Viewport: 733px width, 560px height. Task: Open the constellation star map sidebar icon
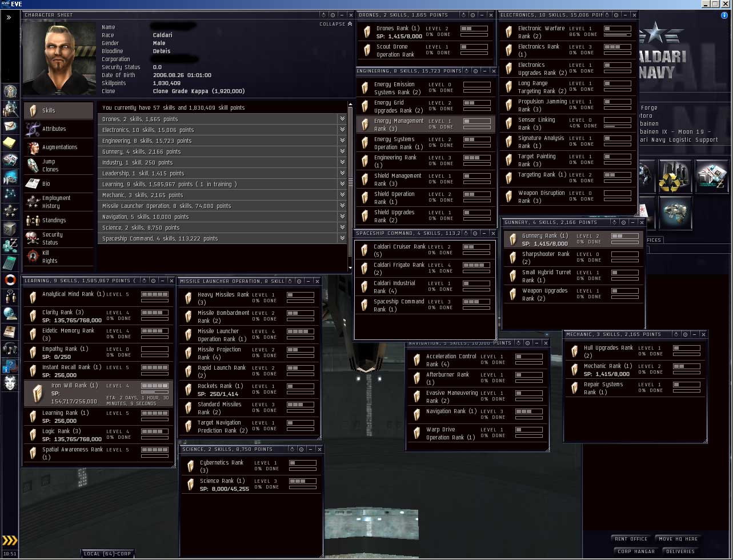10,194
